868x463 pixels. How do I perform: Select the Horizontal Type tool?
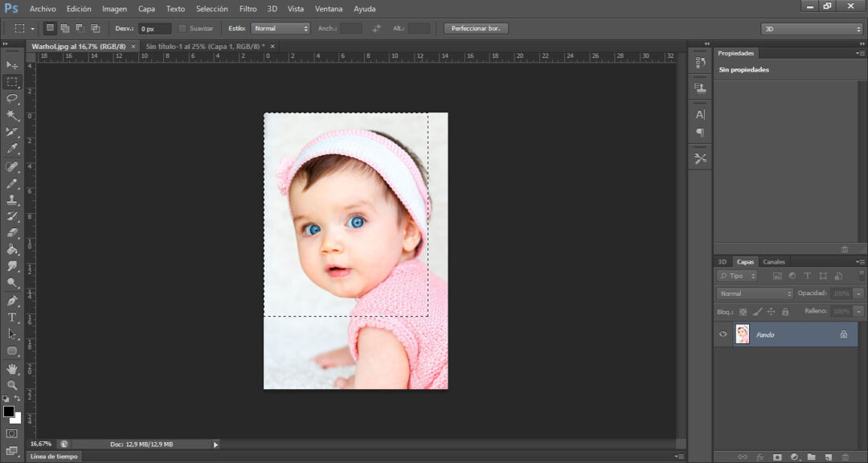[x=11, y=318]
